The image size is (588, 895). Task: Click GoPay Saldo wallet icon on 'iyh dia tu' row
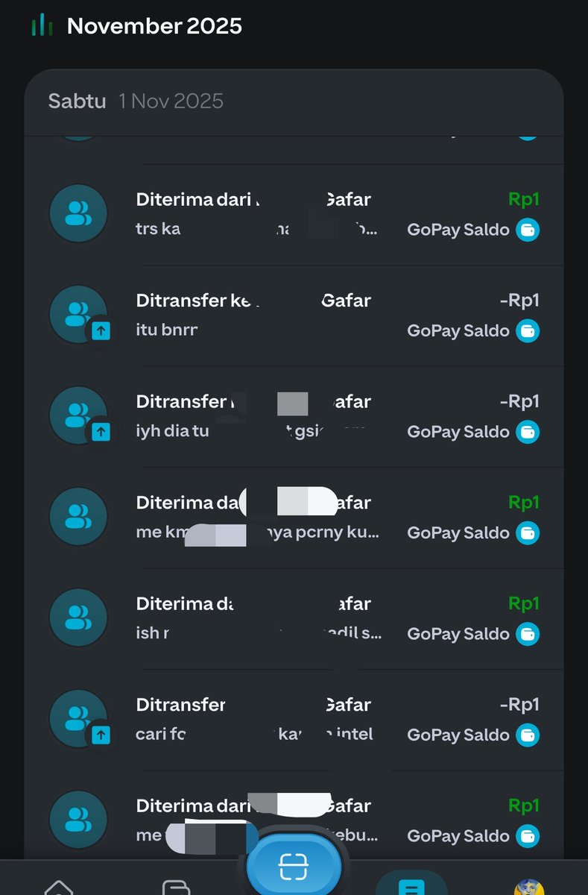coord(528,432)
